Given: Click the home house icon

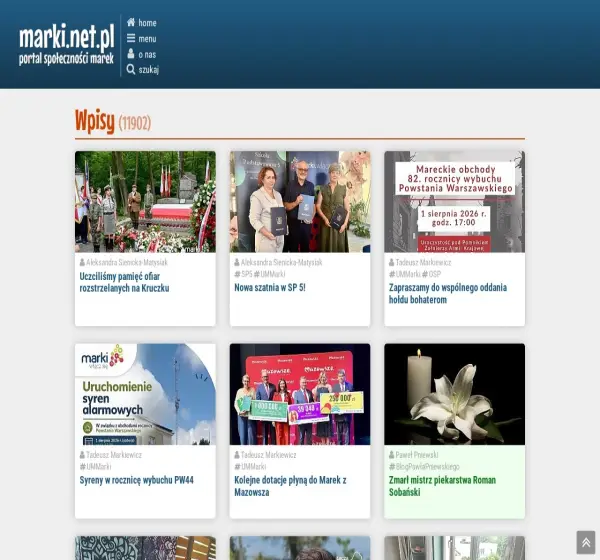Looking at the screenshot, I should click(x=131, y=22).
